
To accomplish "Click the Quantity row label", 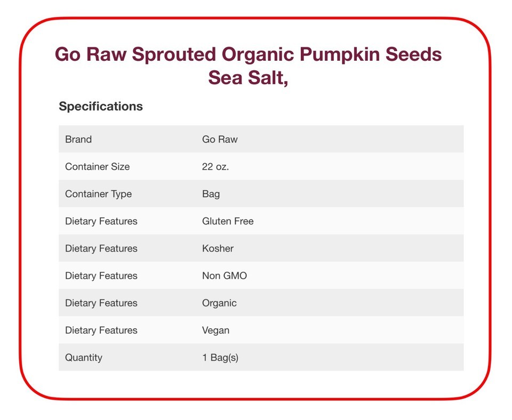I will 84,358.
